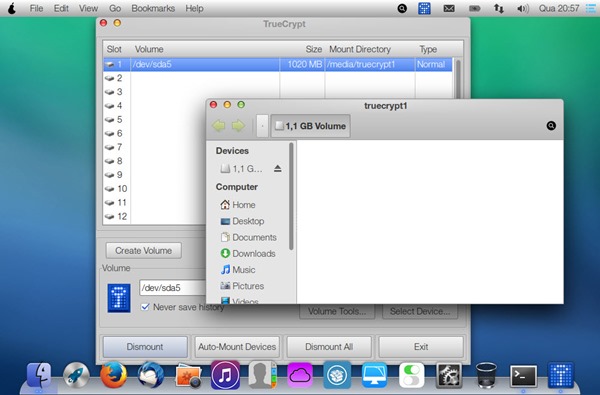Select slot 1 row with /dev/sda5

278,64
